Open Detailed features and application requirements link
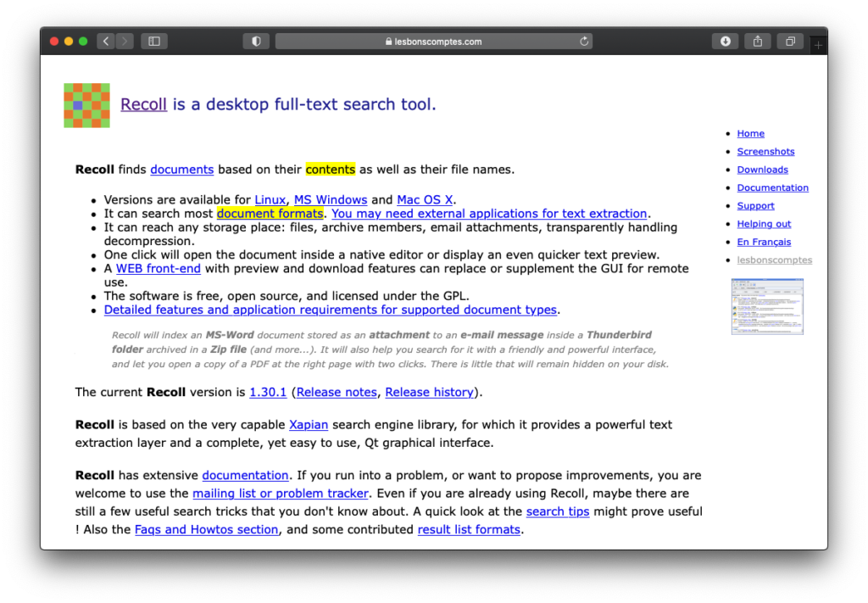 click(x=331, y=310)
